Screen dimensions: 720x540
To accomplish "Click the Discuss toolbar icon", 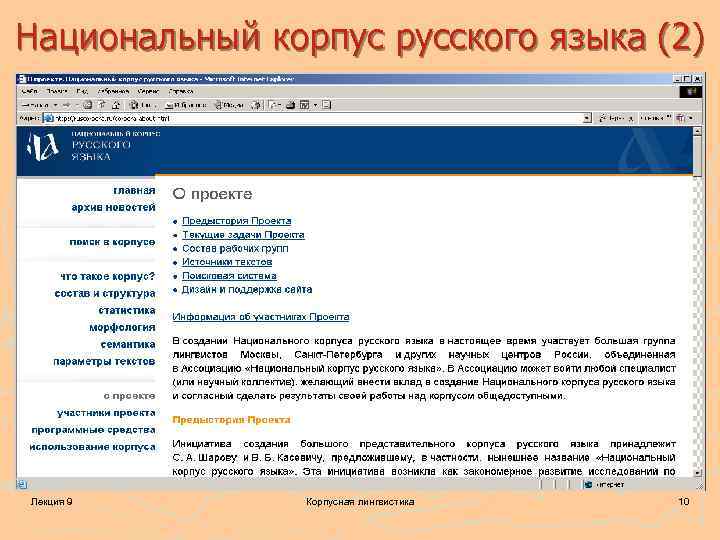I will tap(326, 105).
